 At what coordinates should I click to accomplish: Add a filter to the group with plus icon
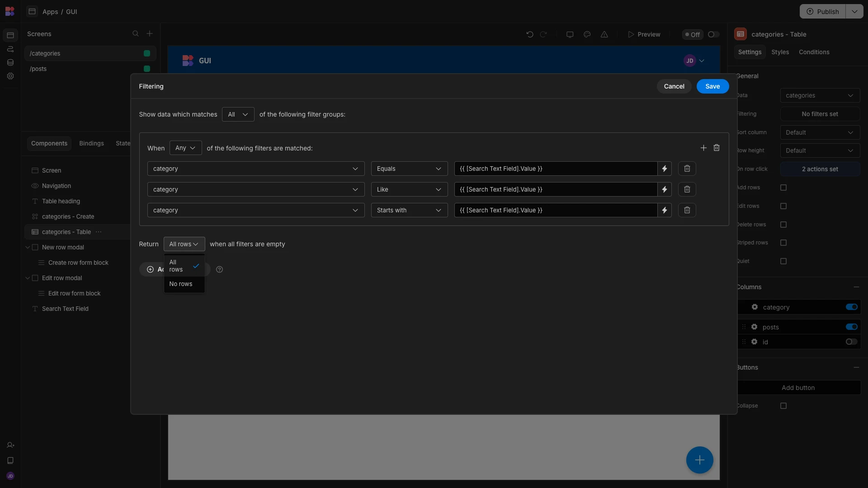[x=703, y=148]
